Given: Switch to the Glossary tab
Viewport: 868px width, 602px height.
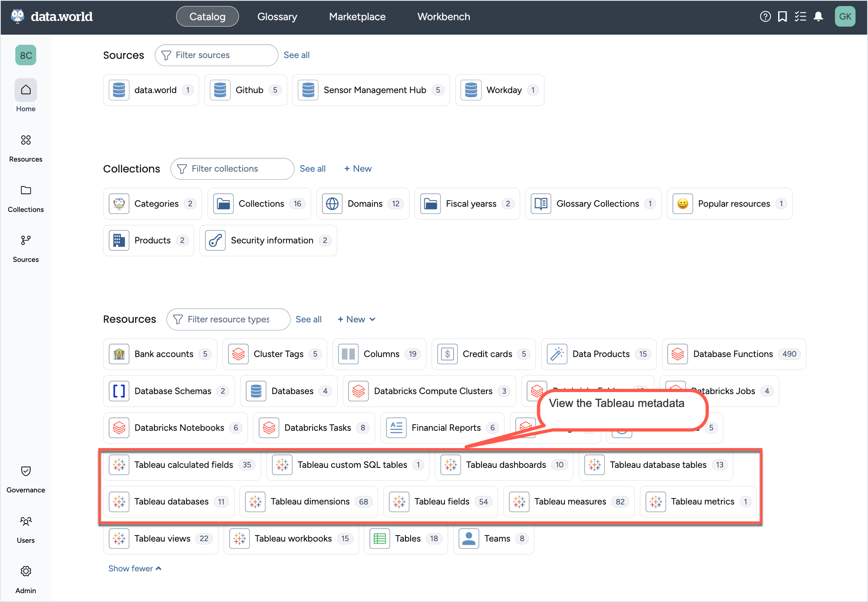Looking at the screenshot, I should [x=277, y=17].
